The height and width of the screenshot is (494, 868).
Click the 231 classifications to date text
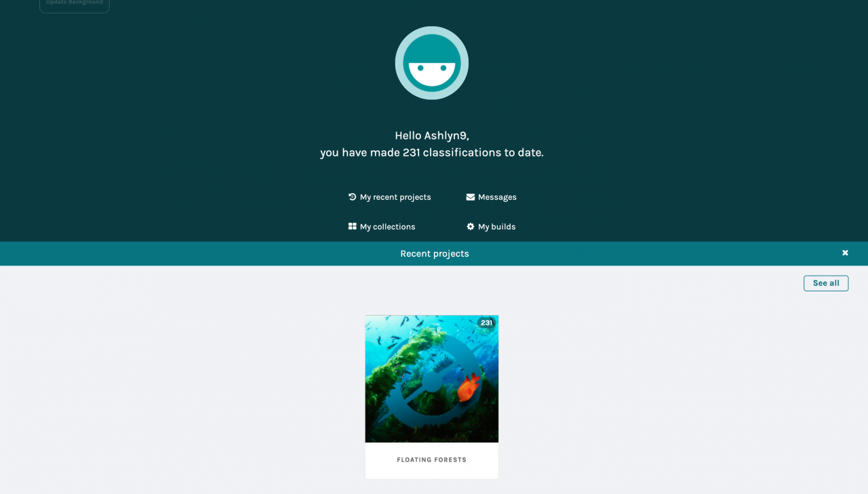pos(432,153)
